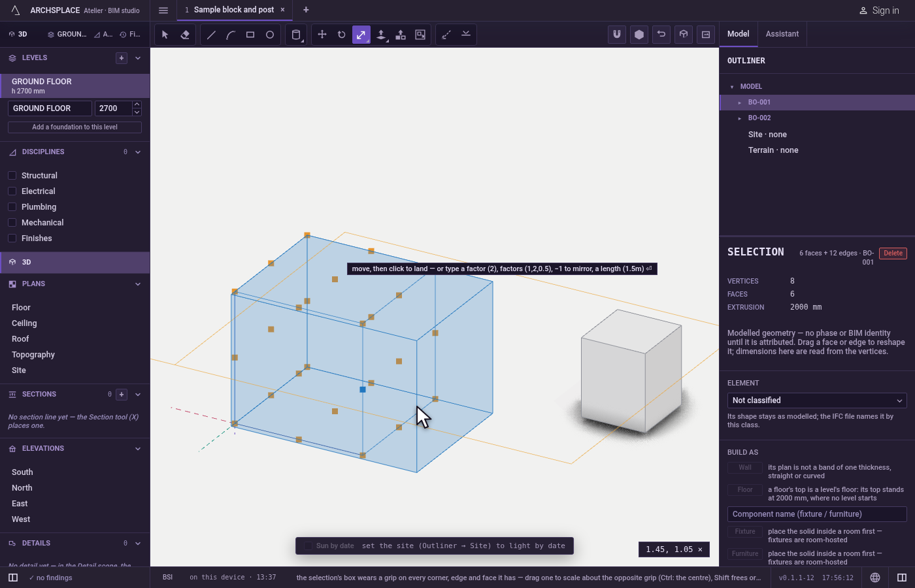Click the Component name input field
This screenshot has width=915, height=588.
click(817, 514)
